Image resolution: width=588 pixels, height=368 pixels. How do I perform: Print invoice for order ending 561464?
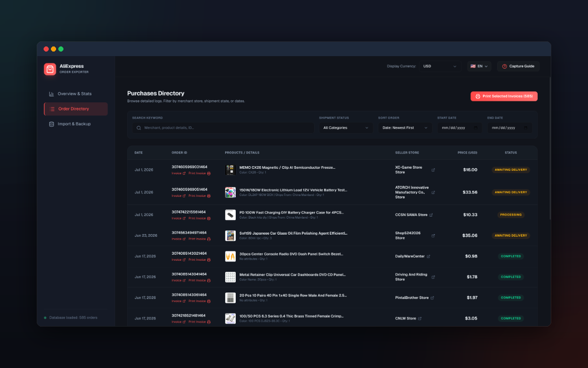pyautogui.click(x=199, y=218)
